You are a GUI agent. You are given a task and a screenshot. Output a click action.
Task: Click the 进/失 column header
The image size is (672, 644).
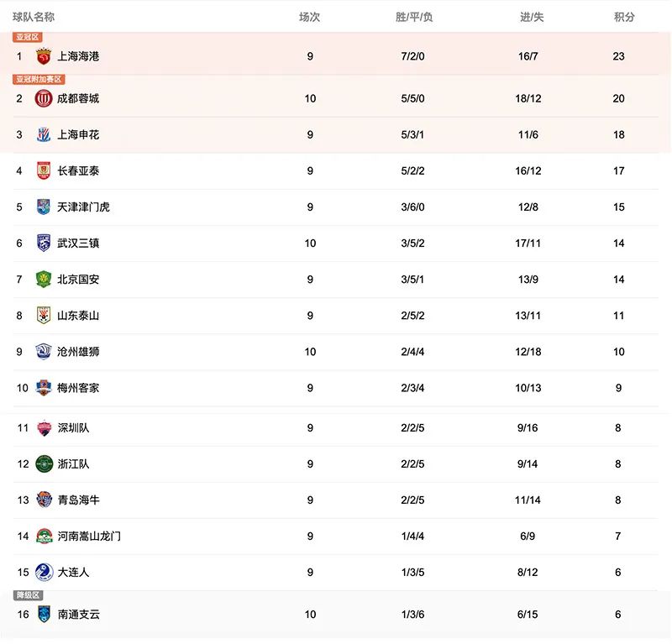point(532,17)
